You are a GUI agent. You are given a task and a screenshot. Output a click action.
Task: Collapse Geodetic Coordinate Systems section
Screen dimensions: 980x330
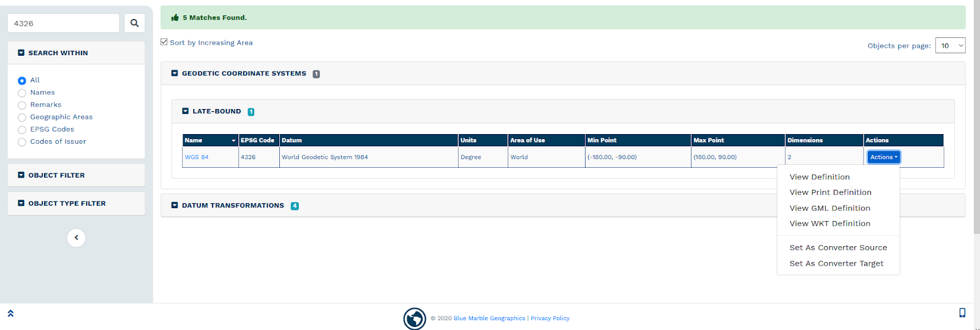175,73
